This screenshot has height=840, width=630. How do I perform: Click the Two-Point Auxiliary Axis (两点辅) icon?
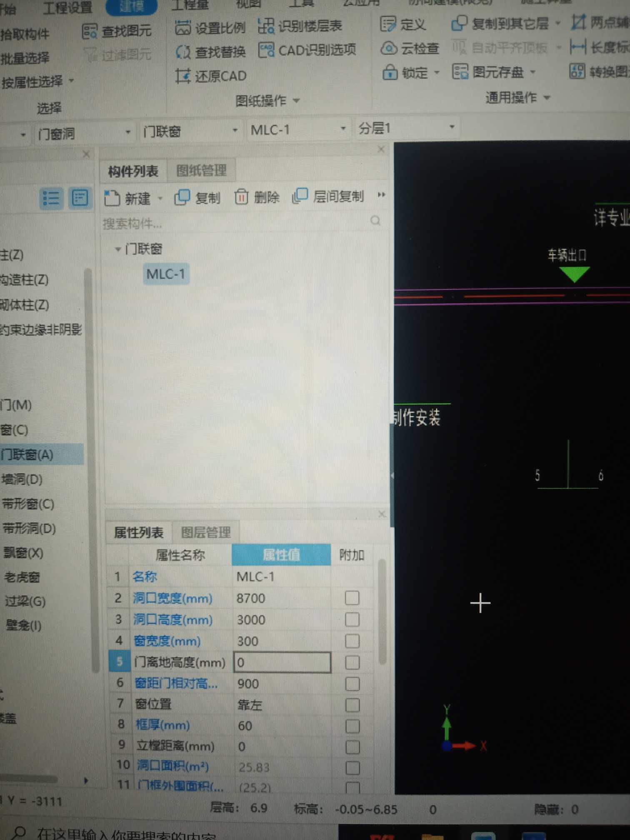[x=578, y=22]
